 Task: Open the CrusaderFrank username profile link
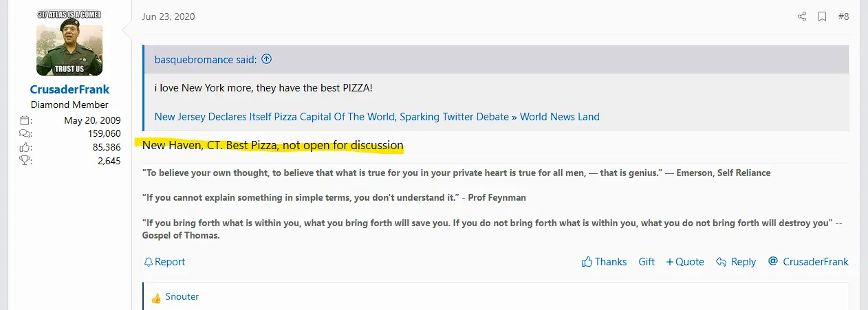point(69,89)
